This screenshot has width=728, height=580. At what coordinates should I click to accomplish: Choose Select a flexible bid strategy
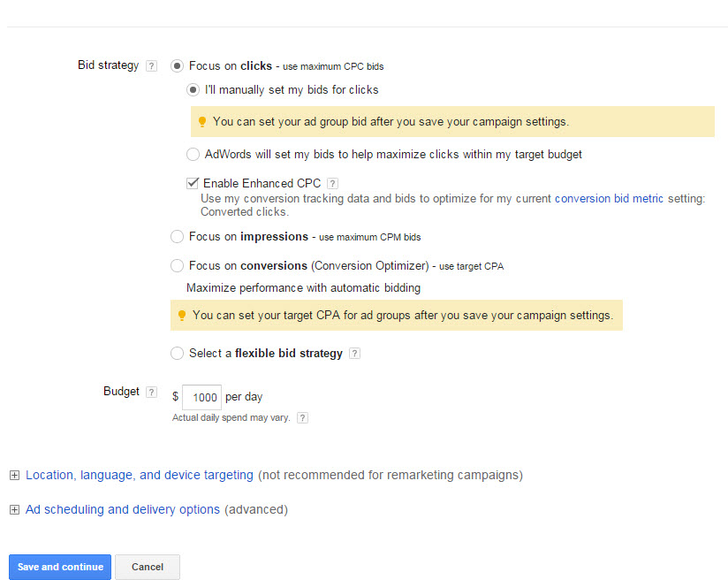click(x=177, y=353)
